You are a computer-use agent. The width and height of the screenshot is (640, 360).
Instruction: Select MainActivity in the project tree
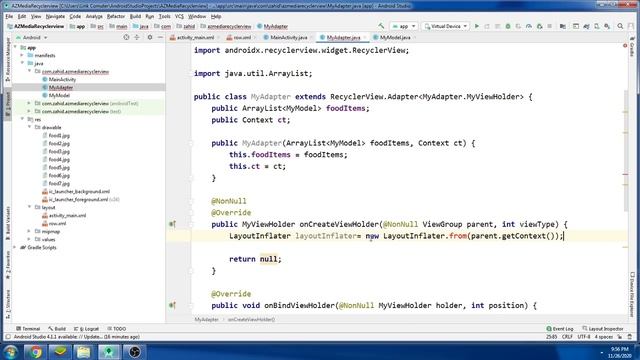tap(62, 79)
